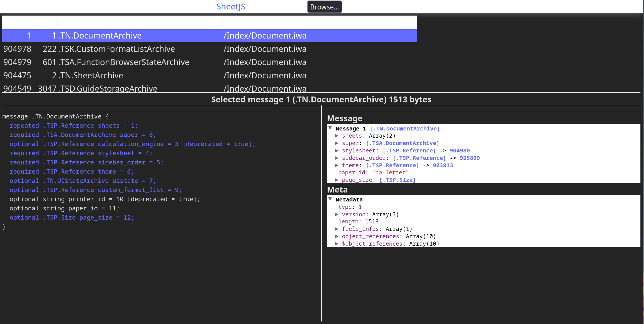
Task: Expand the version Array(3) entry
Action: 337,214
